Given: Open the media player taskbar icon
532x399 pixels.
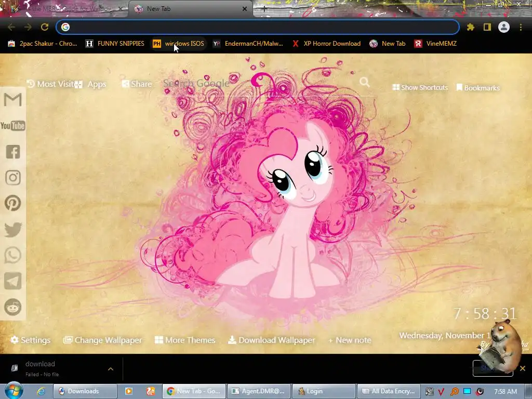Looking at the screenshot, I should (129, 391).
